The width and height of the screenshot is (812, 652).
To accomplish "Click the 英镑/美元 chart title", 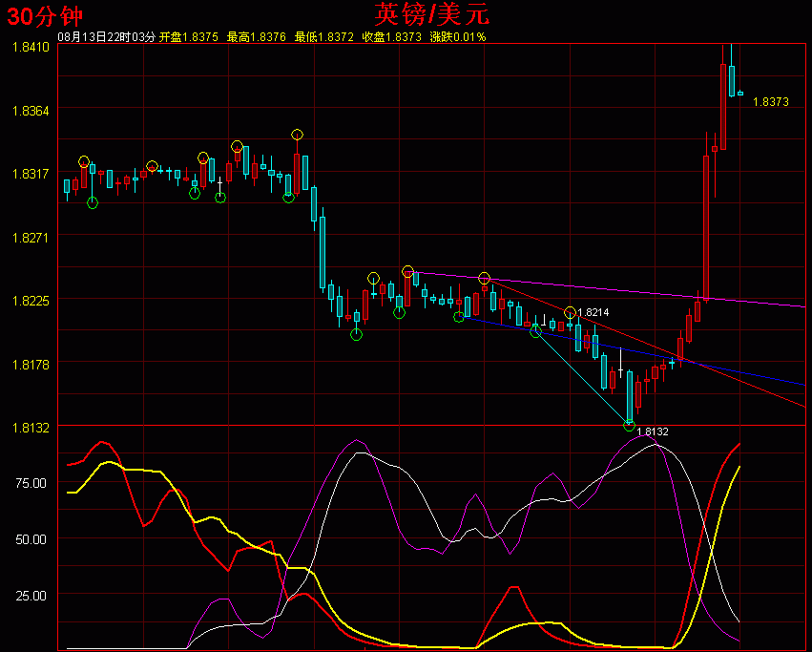I will point(433,13).
